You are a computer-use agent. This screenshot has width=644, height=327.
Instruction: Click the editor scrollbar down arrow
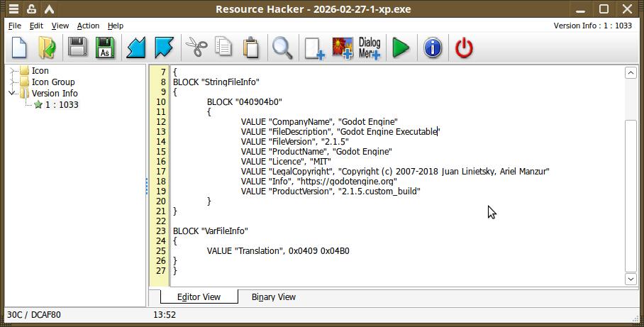coord(631,279)
